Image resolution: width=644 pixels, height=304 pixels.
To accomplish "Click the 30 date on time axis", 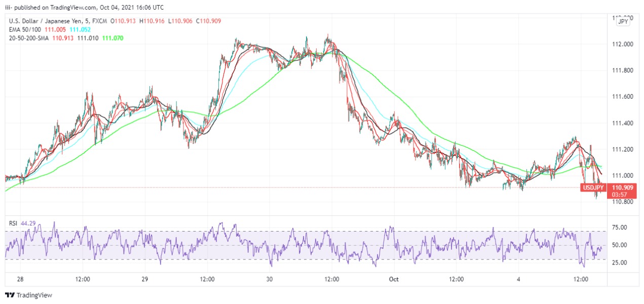I will click(270, 279).
